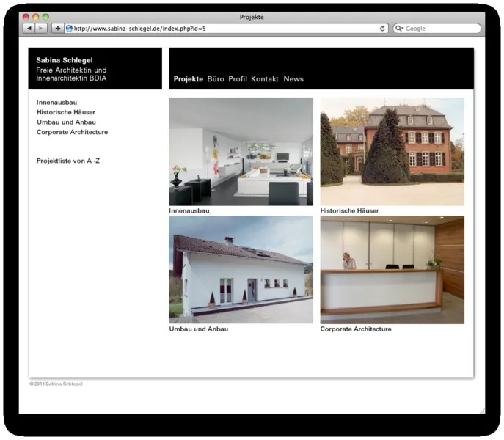
Task: Open the Projekte navigation tab
Action: [189, 79]
